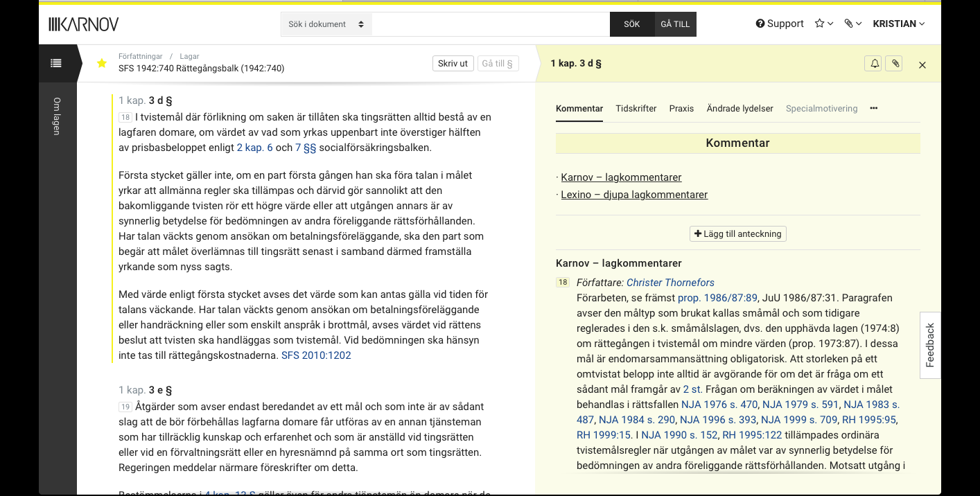Click note marker 19 in 3 e § text
The height and width of the screenshot is (496, 980).
pos(125,407)
